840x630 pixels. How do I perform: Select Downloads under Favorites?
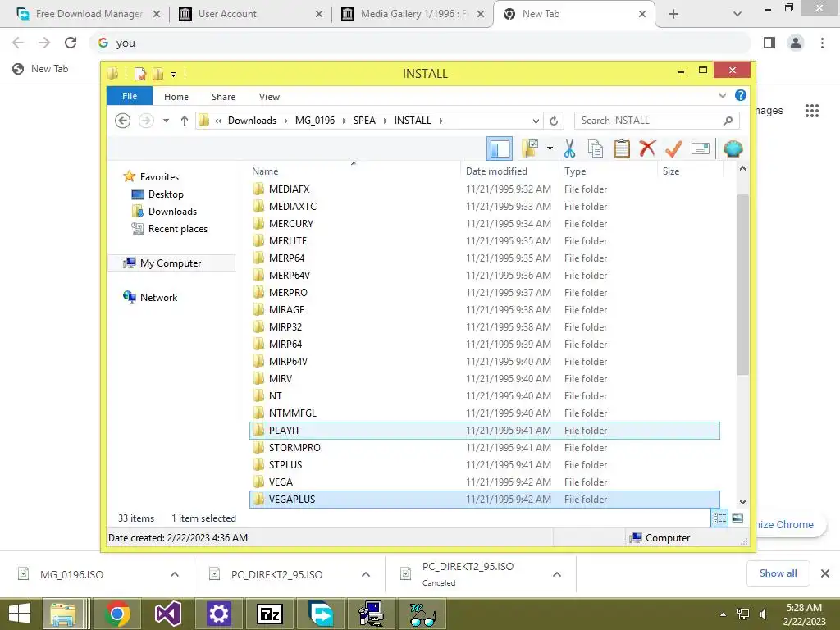coord(172,212)
